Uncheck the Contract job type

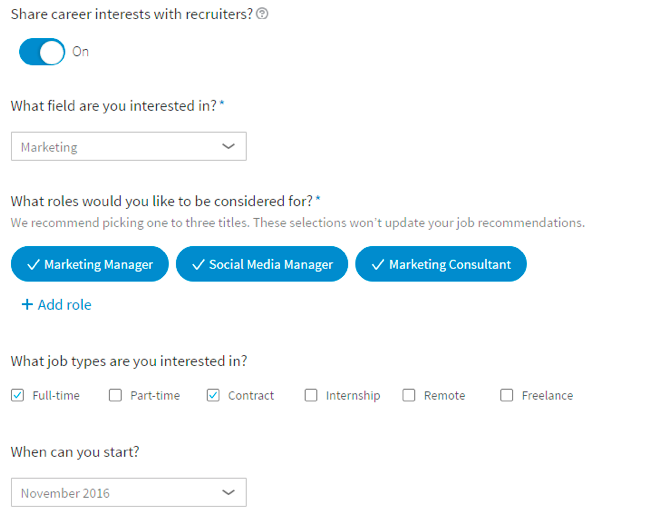pos(213,395)
